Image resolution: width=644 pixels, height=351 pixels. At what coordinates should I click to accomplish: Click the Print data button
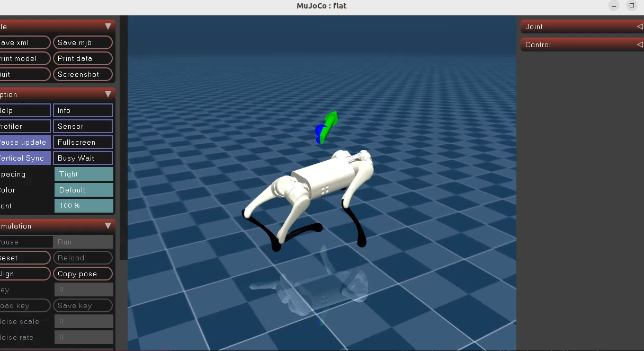click(x=83, y=58)
